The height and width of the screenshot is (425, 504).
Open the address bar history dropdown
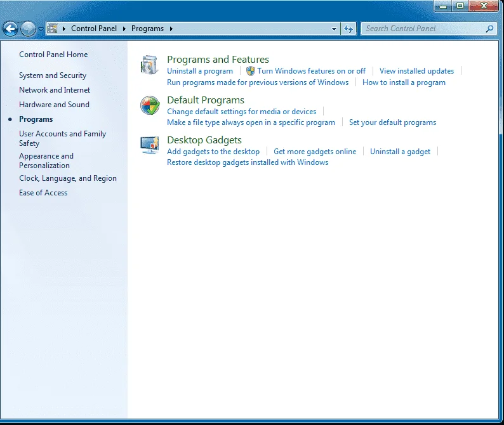tap(335, 29)
